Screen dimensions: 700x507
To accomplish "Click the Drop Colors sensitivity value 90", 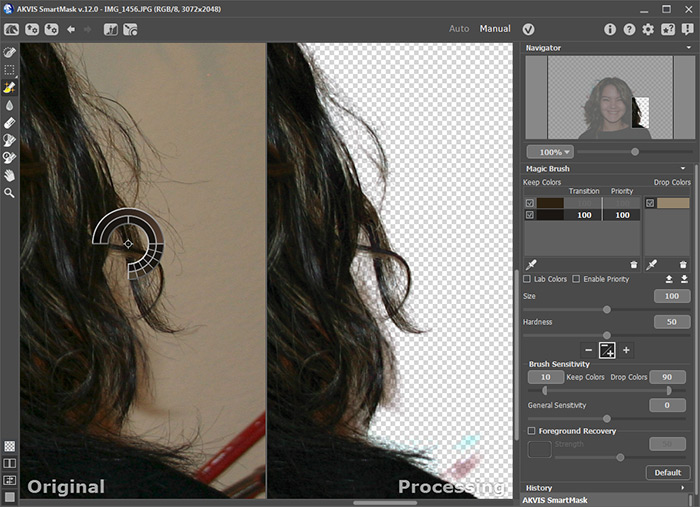I will pos(667,377).
